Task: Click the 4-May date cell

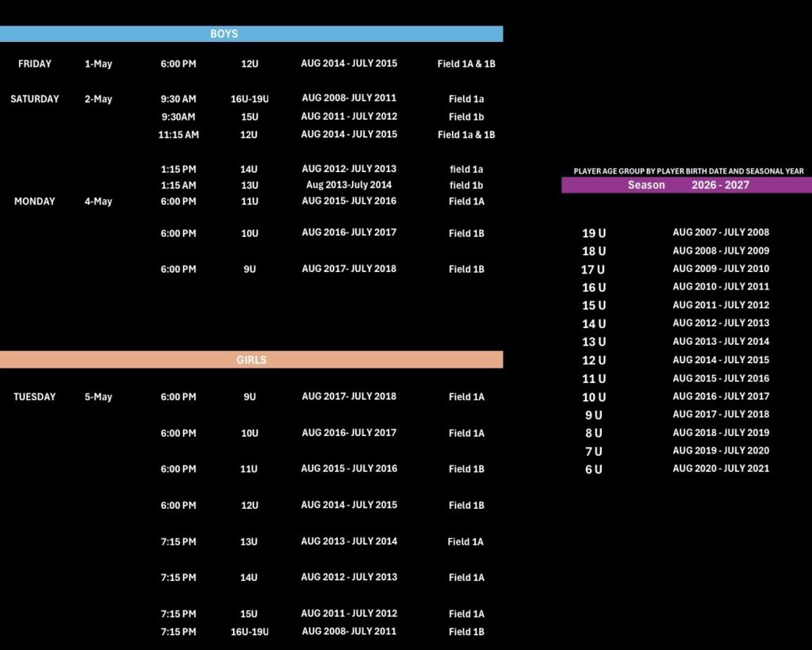Action: 98,201
